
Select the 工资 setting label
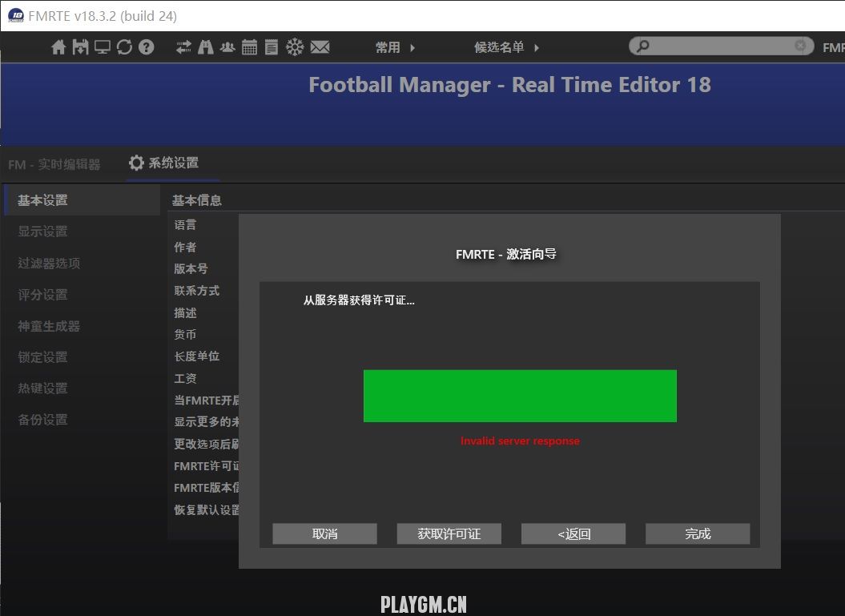185,378
